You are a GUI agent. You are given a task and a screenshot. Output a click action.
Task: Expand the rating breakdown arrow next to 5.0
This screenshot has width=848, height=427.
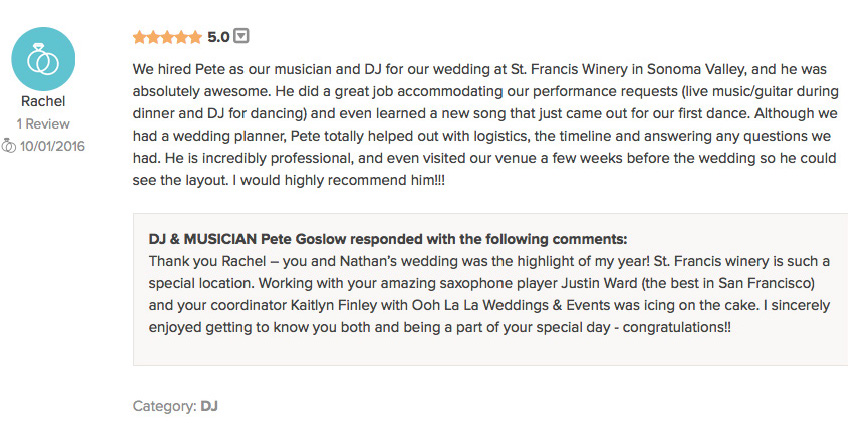pos(241,36)
